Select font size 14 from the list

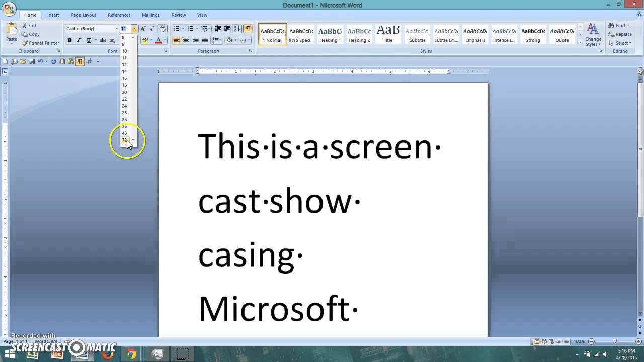[126, 71]
